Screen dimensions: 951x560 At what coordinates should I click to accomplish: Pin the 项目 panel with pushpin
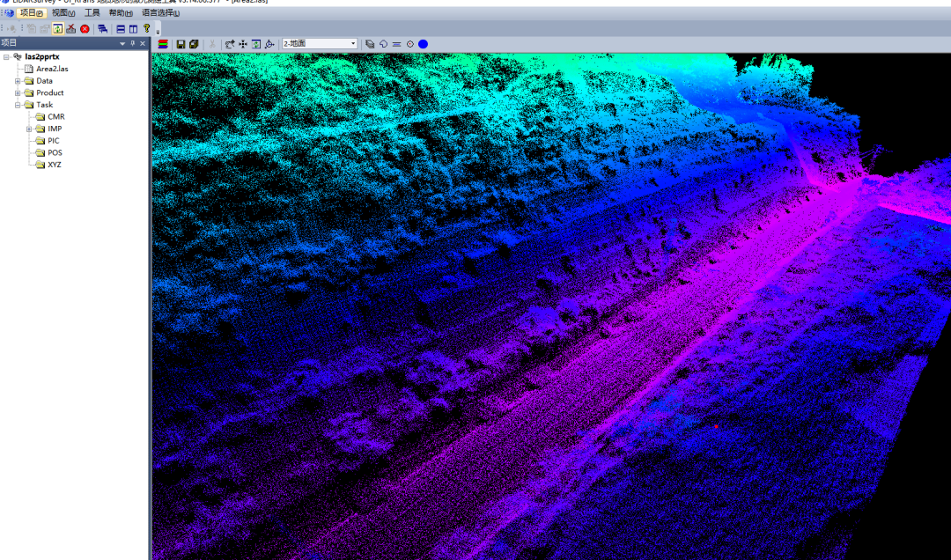(133, 44)
